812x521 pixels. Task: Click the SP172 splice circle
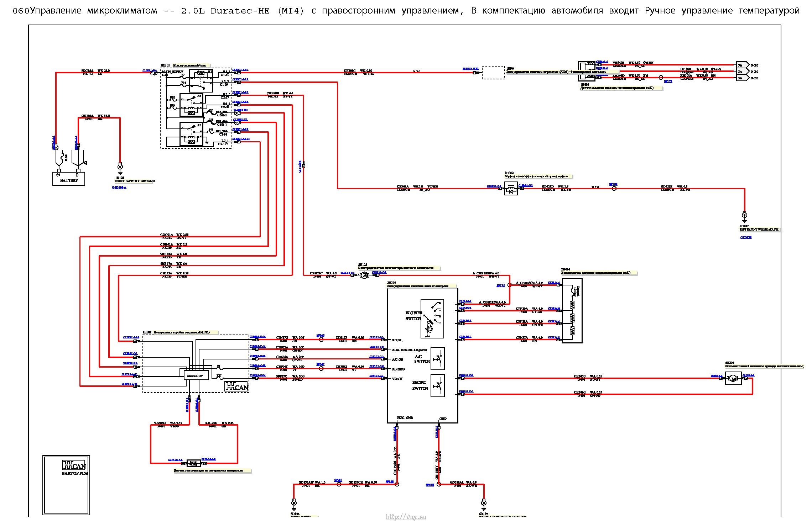click(509, 285)
